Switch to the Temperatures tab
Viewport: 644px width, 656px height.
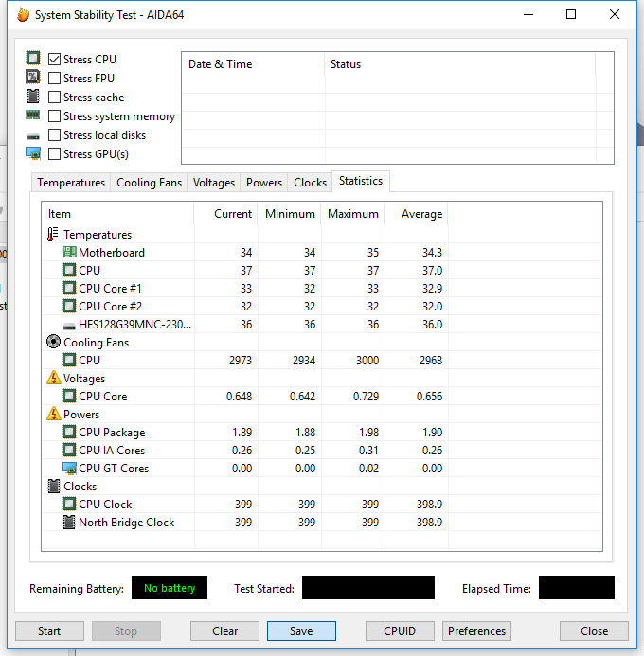click(71, 183)
